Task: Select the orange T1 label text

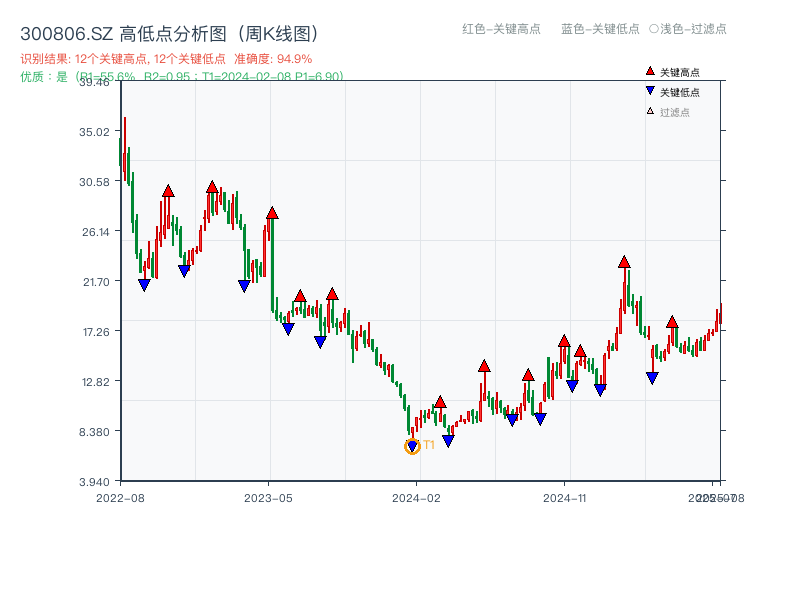Action: tap(429, 445)
